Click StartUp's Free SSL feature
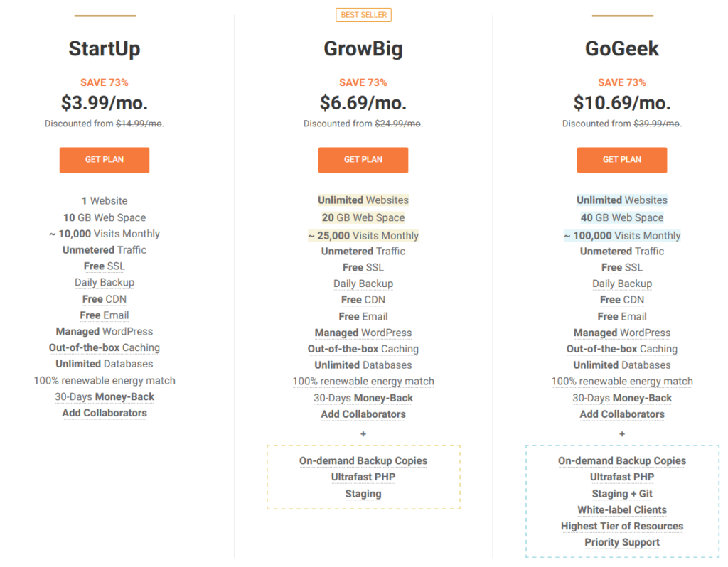The image size is (728, 567). click(x=105, y=266)
